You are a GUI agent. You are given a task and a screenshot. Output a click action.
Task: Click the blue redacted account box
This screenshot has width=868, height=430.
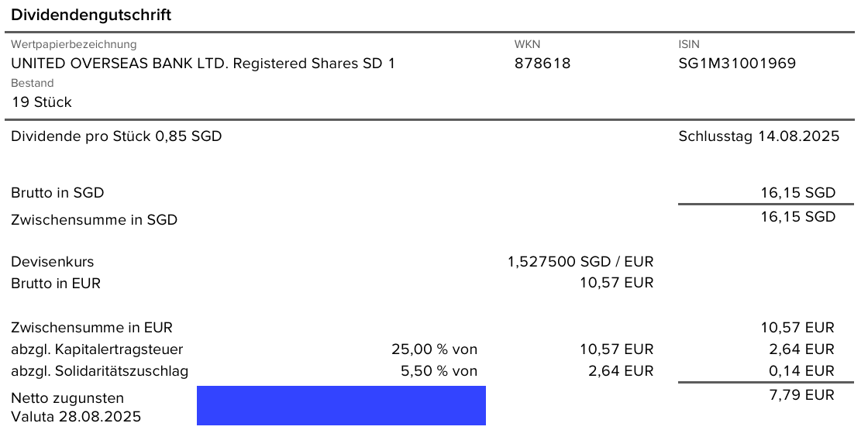(x=341, y=405)
